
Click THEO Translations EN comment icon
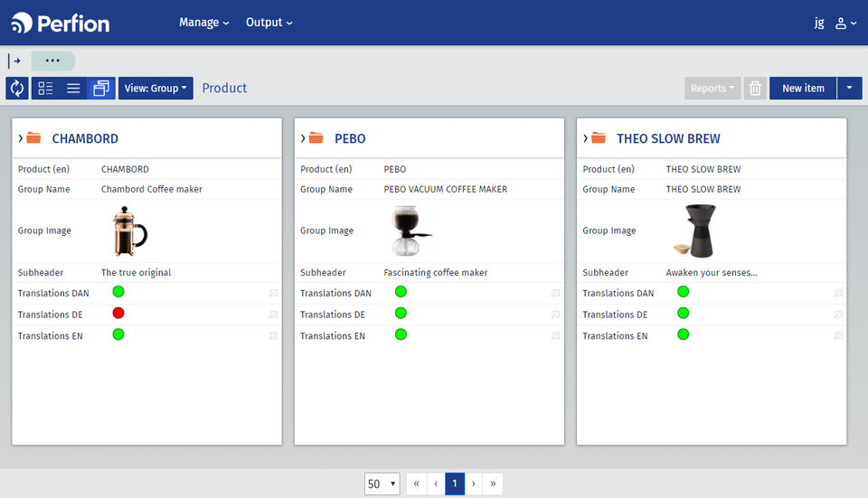838,336
